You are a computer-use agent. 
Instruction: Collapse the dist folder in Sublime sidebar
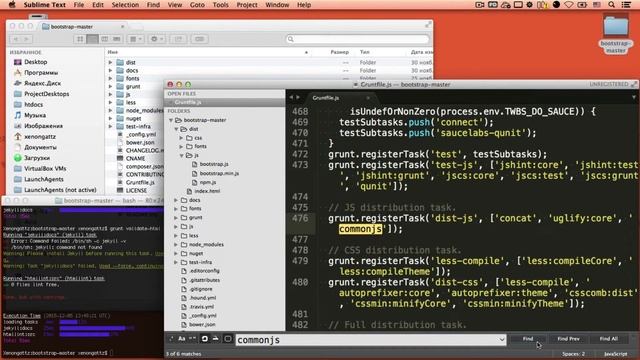click(177, 129)
